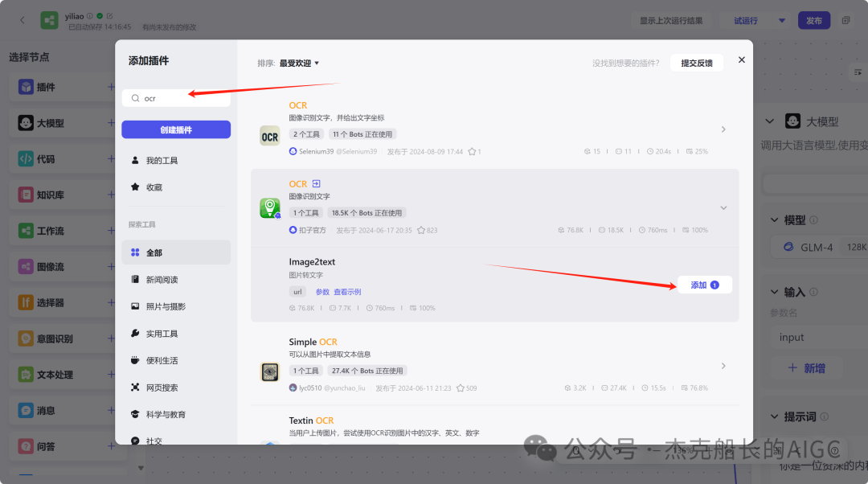Favorite Simple OCR using the star icon 509
The image size is (868, 484).
[460, 388]
